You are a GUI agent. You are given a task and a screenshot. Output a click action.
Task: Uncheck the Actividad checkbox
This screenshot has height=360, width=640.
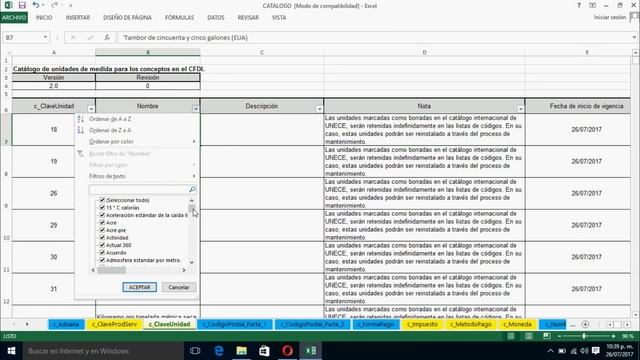[x=102, y=237]
